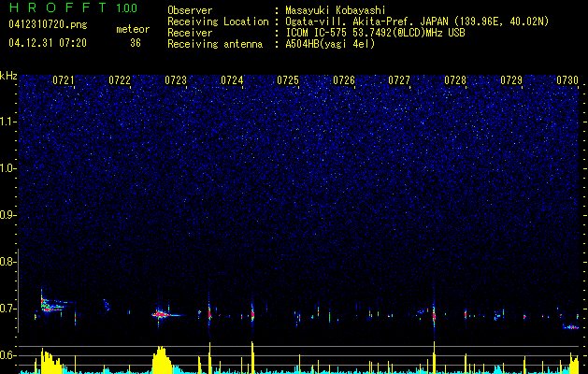Click the 0729 time marker
Viewport: 588px width, 374px height.
click(511, 80)
